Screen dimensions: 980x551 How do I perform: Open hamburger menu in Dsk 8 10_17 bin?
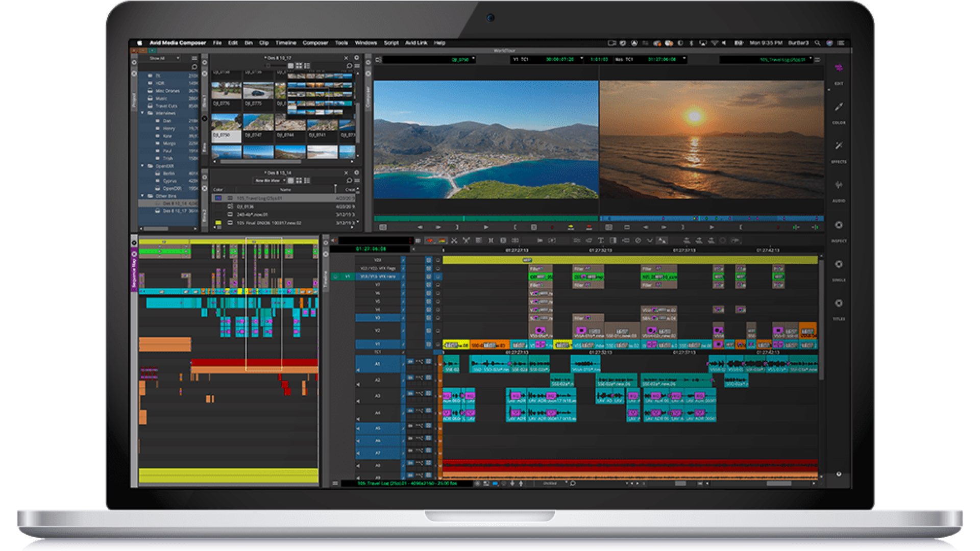click(x=357, y=66)
